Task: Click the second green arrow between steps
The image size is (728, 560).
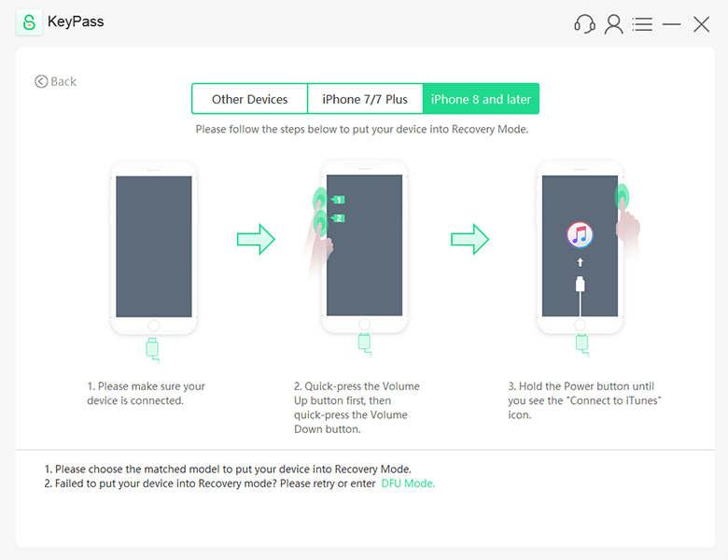Action: click(x=470, y=239)
